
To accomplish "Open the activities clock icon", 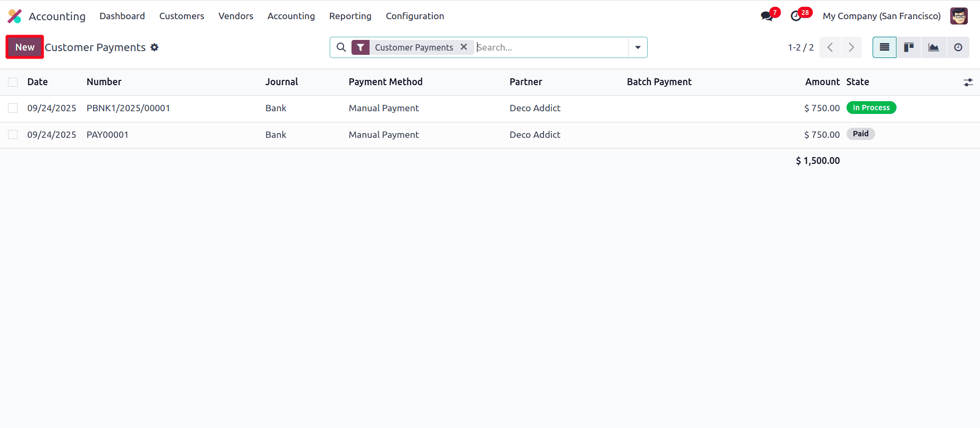I will click(796, 16).
